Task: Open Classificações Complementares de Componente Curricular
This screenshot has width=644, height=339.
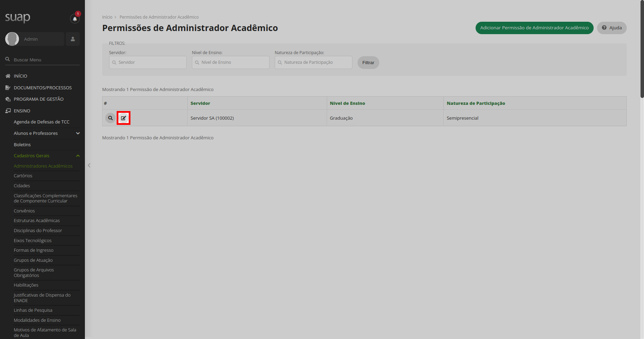Action: coord(46,198)
